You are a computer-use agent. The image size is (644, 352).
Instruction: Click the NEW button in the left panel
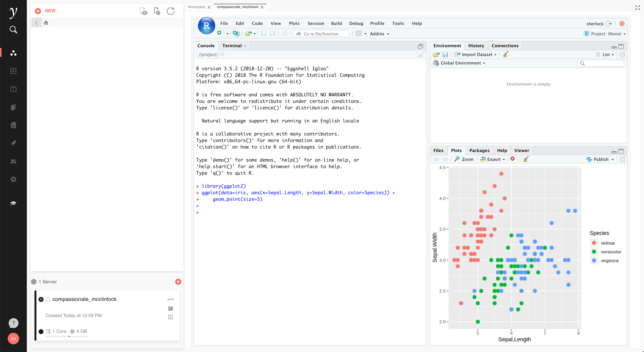[x=45, y=11]
